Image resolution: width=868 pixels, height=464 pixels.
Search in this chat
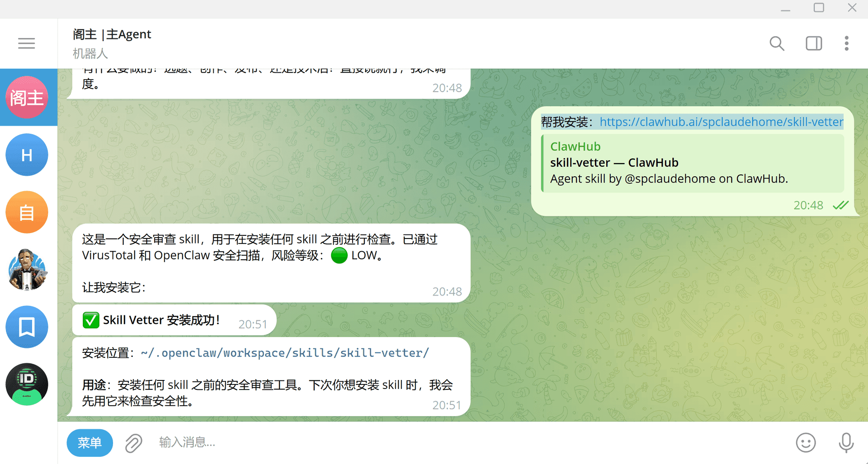[x=777, y=43]
